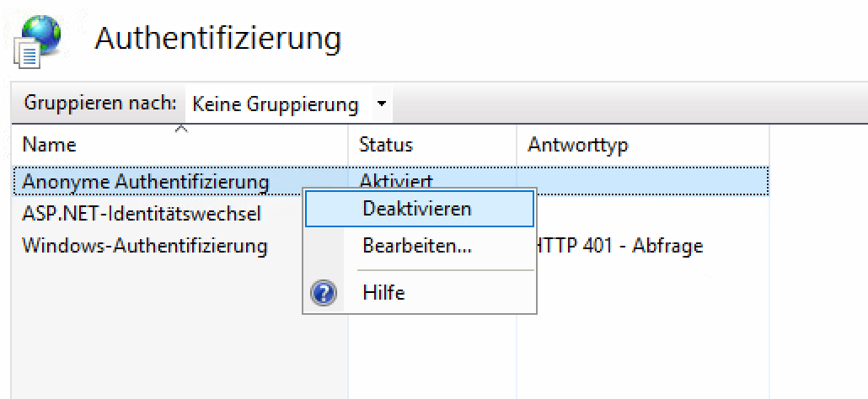Select the ASP.NET-Identitätswechsel entry
Image resolution: width=868 pixels, height=399 pixels.
(142, 214)
